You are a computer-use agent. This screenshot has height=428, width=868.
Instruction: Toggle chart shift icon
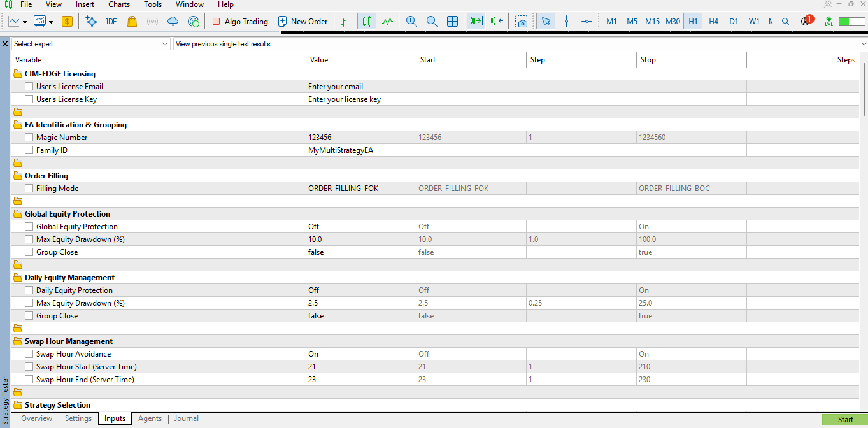[x=497, y=21]
